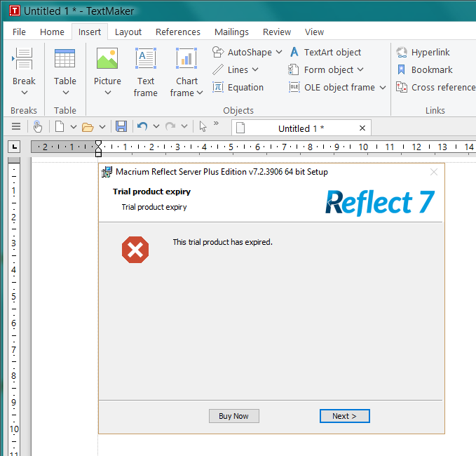Open the Form object dropdown
Image resolution: width=476 pixels, height=456 pixels.
click(326, 70)
